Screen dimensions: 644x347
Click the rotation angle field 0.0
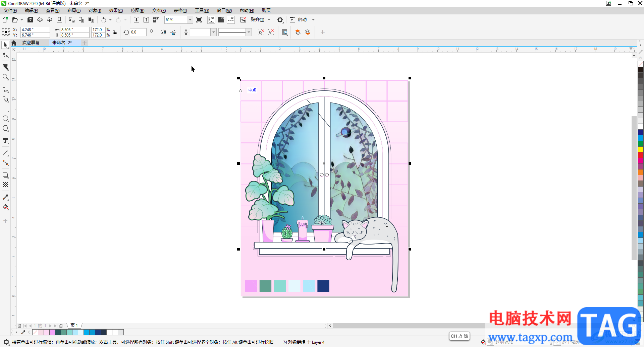click(138, 32)
